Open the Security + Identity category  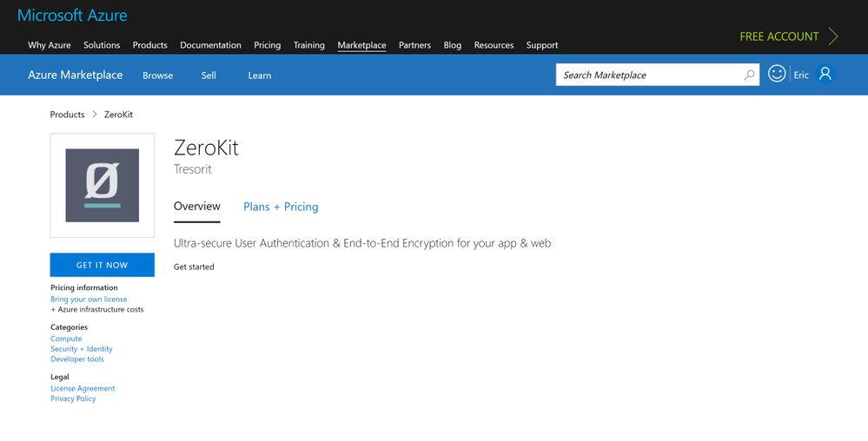82,349
